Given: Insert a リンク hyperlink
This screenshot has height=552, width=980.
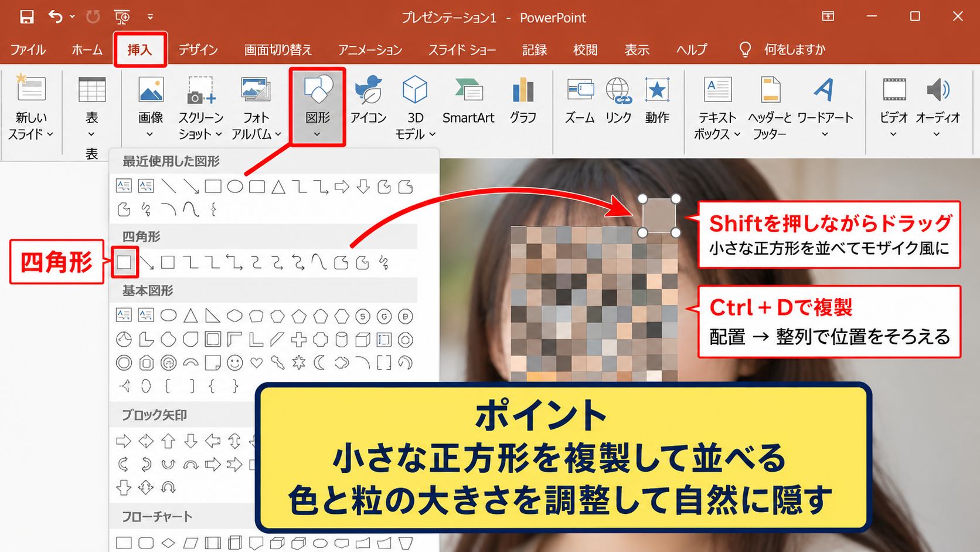Looking at the screenshot, I should (x=618, y=101).
